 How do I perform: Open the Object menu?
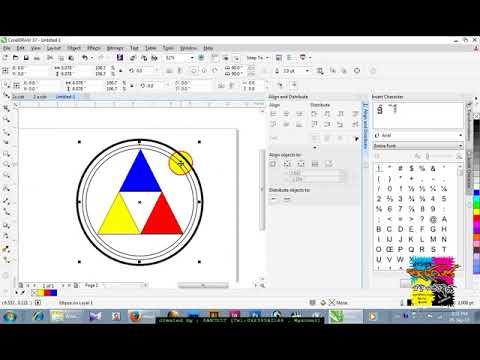[x=74, y=48]
